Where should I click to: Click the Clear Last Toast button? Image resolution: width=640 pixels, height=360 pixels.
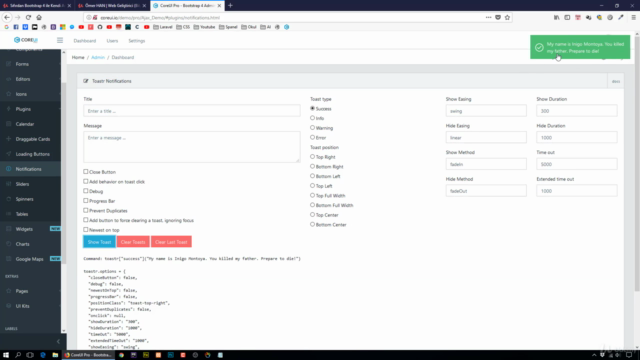[x=171, y=242]
